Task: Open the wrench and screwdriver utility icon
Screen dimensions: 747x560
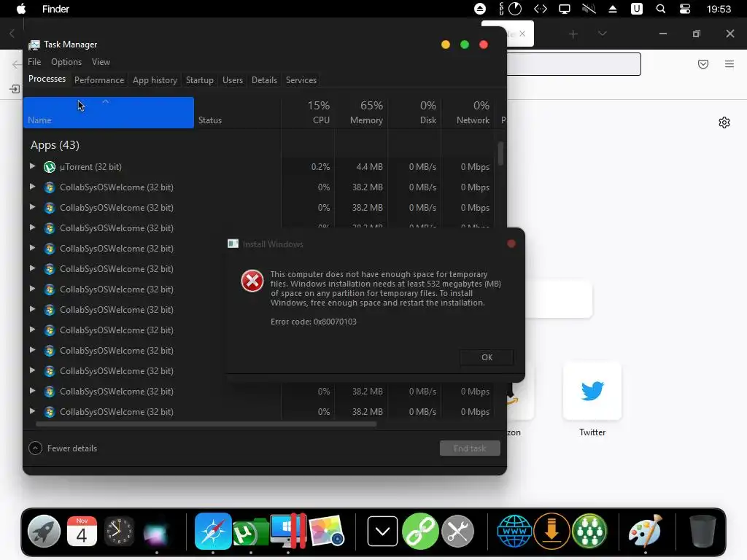Action: coord(458,531)
